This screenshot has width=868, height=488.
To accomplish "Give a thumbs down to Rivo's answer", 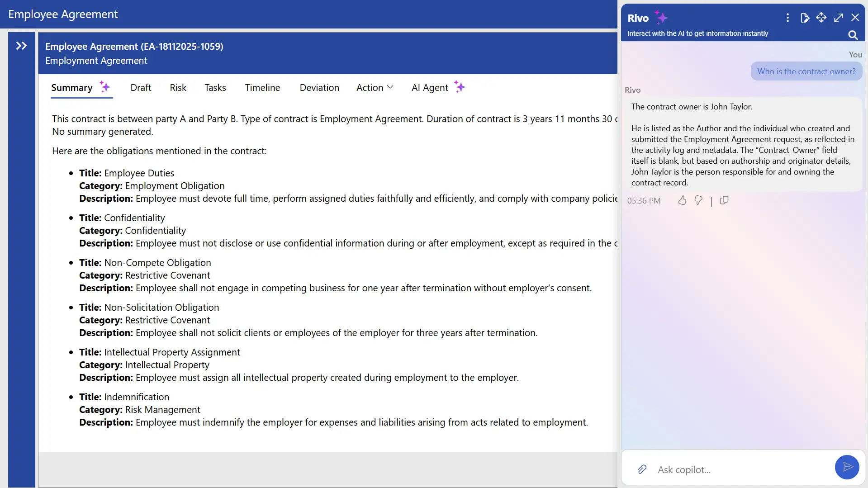I will coord(698,200).
